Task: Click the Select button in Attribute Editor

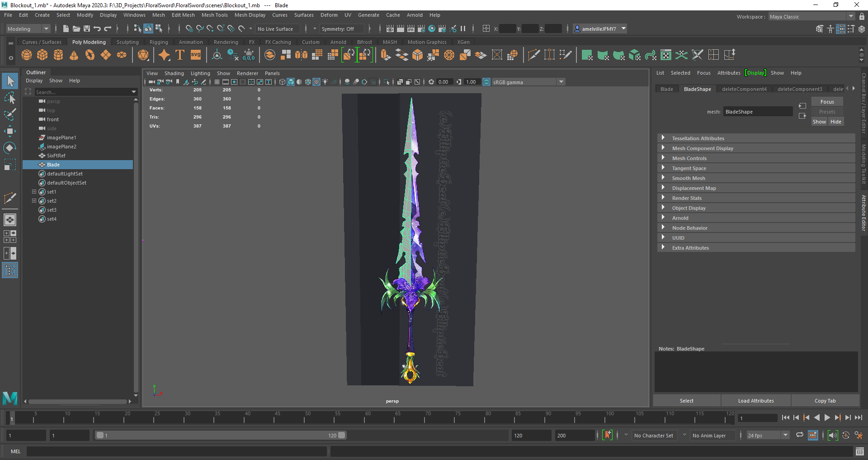Action: coord(686,401)
